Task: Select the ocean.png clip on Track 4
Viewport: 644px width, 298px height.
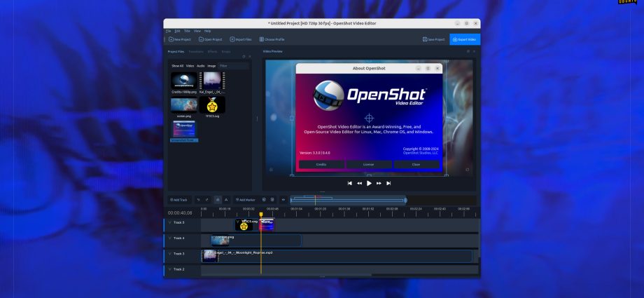Action: [256, 241]
